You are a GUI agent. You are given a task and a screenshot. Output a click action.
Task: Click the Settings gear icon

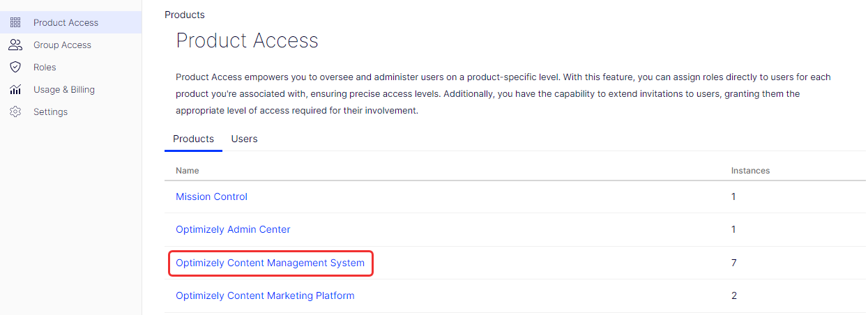[15, 112]
